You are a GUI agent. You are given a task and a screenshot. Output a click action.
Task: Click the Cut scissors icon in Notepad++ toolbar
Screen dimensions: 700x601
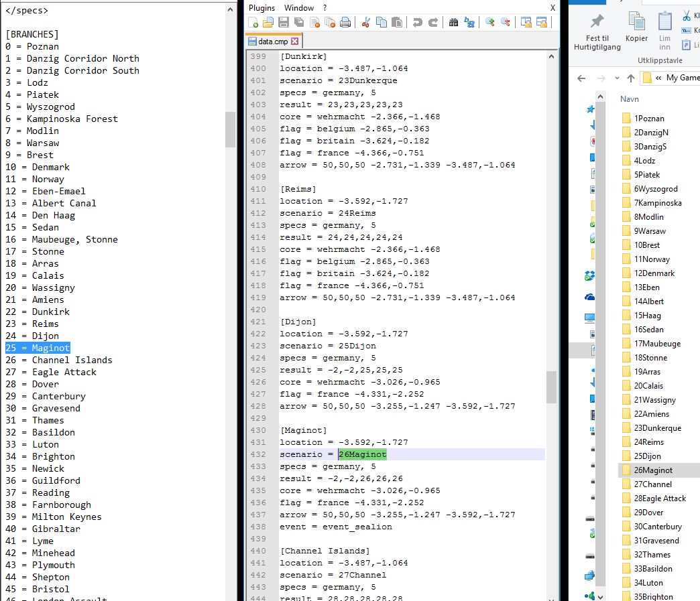tap(366, 22)
